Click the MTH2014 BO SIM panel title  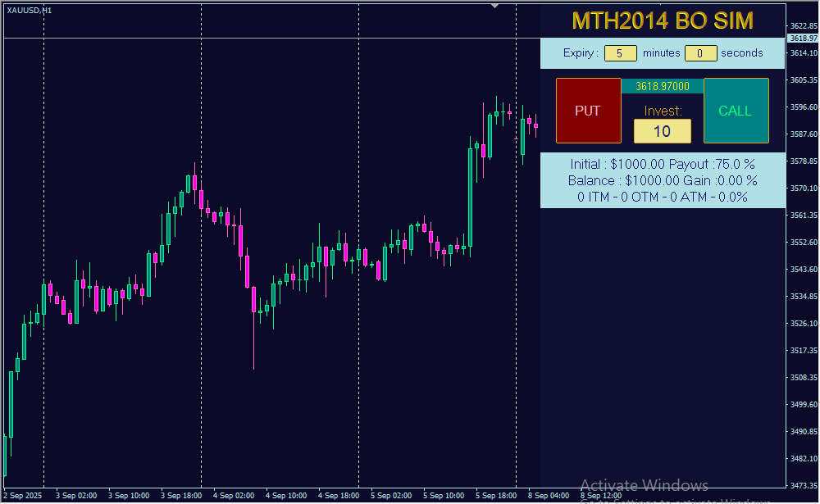[662, 20]
